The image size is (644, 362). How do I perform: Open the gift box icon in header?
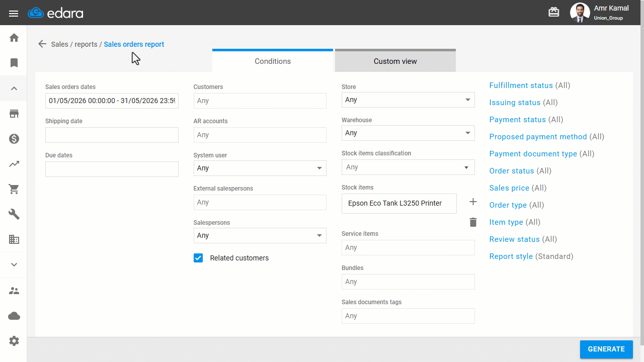tap(554, 12)
